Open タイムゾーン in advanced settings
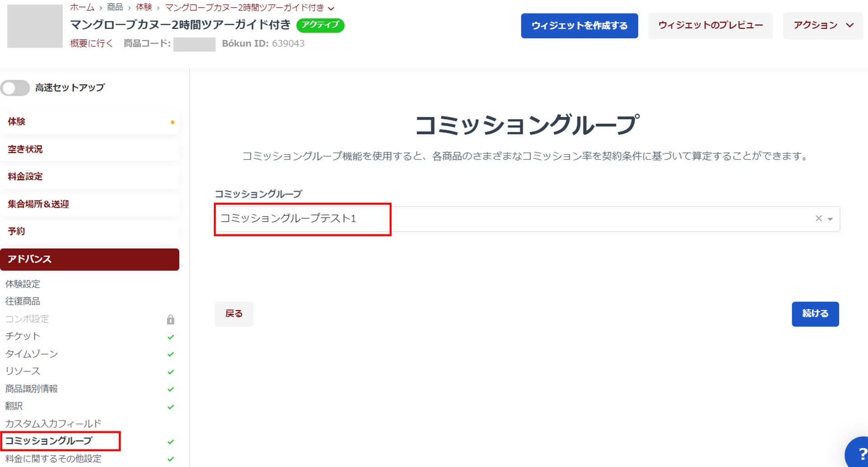 32,354
